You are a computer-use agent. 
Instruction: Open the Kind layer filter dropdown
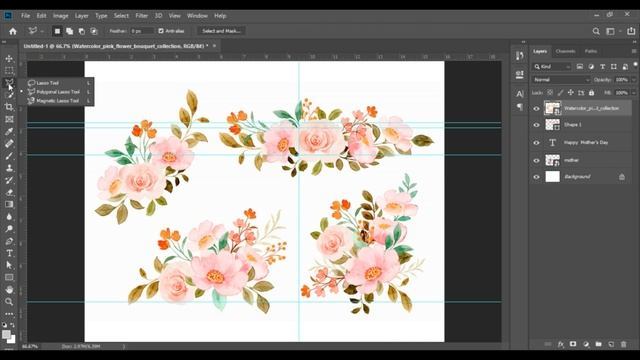click(x=552, y=67)
